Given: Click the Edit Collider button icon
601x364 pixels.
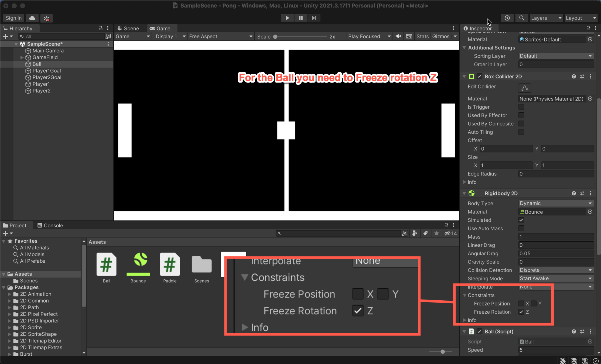Looking at the screenshot, I should click(x=524, y=88).
